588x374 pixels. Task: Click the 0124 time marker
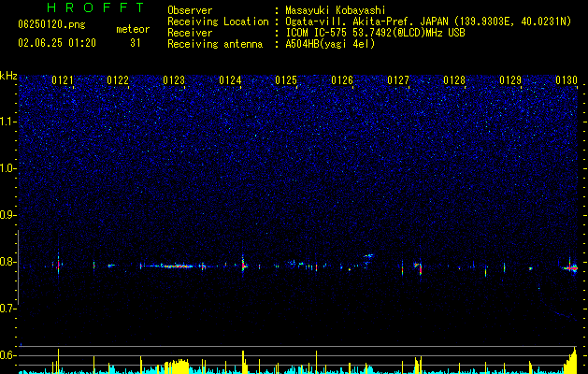pos(230,80)
